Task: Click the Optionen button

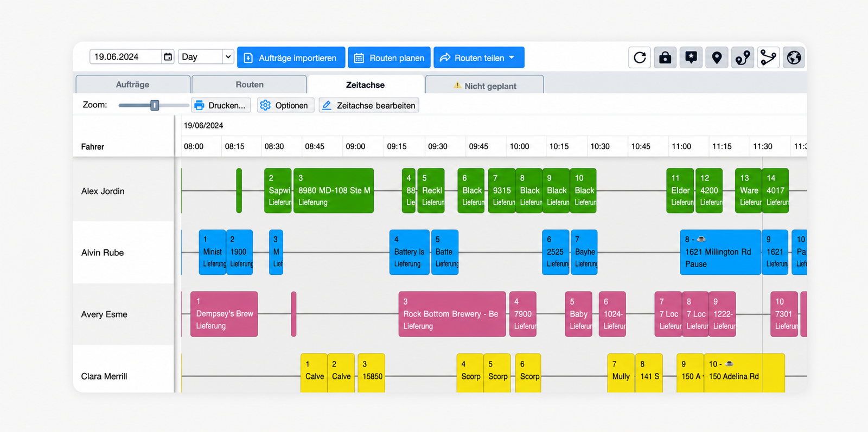Action: coord(286,105)
